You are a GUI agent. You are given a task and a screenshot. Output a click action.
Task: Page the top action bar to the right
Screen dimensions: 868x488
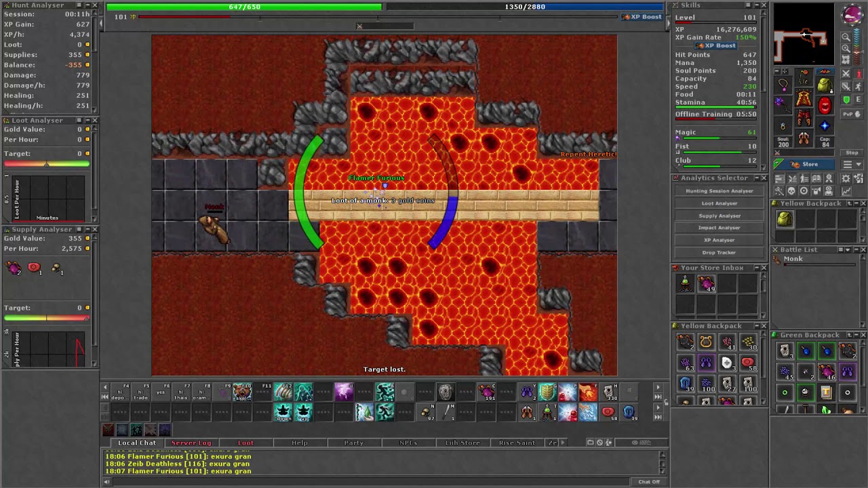[x=657, y=388]
